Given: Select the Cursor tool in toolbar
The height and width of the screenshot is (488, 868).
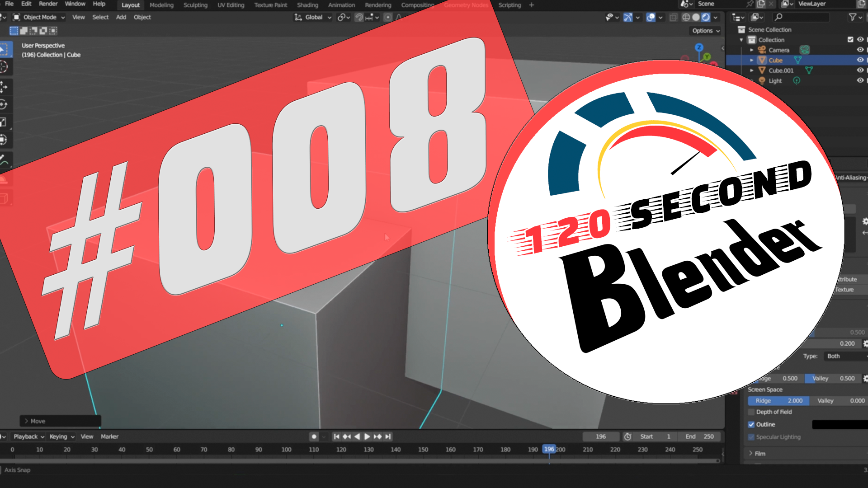Looking at the screenshot, I should click(4, 67).
